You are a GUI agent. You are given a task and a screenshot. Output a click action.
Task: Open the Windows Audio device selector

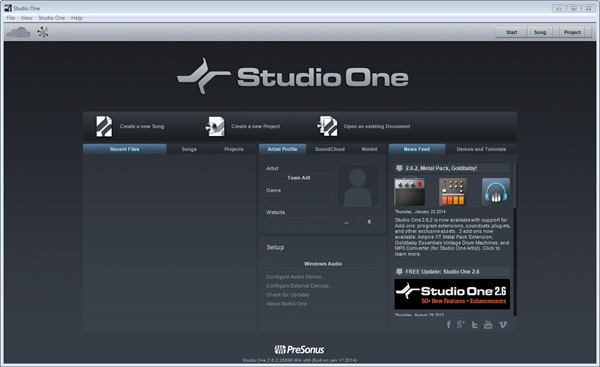coord(323,264)
